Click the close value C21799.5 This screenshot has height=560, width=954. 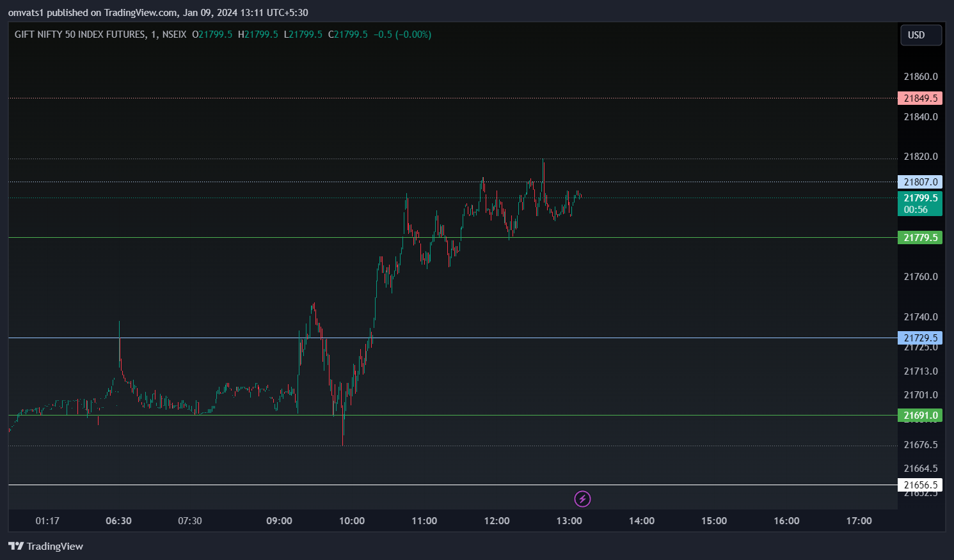click(x=348, y=35)
